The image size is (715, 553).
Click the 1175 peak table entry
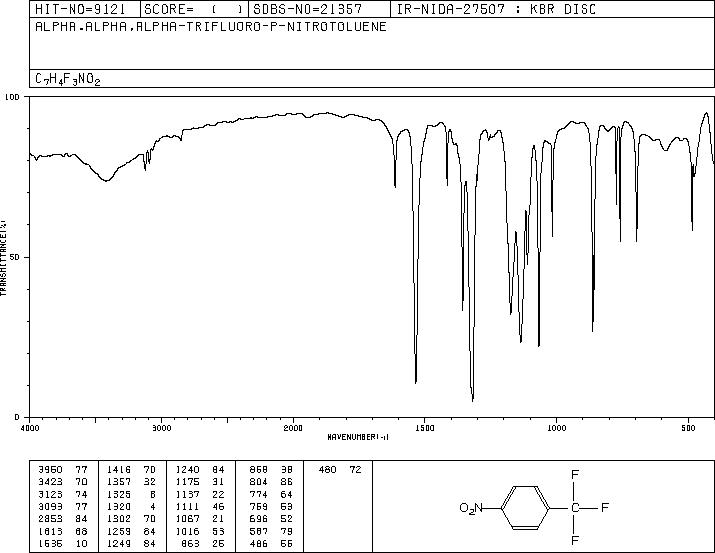click(200, 481)
